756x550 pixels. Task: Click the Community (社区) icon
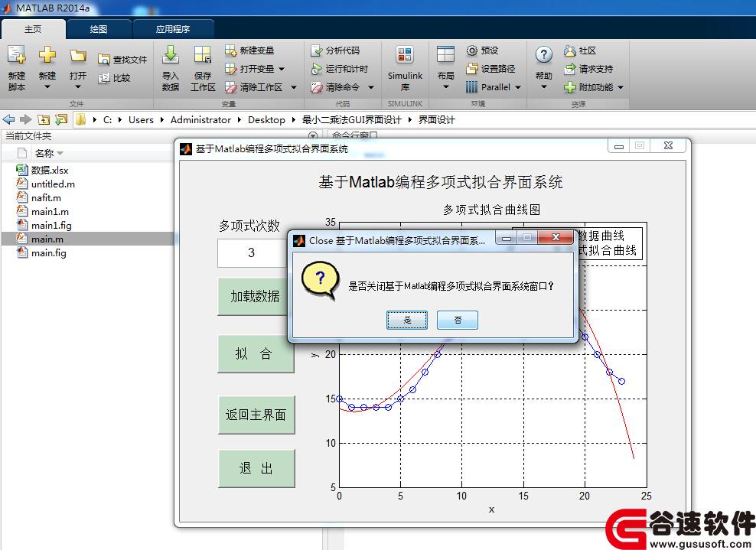(570, 50)
